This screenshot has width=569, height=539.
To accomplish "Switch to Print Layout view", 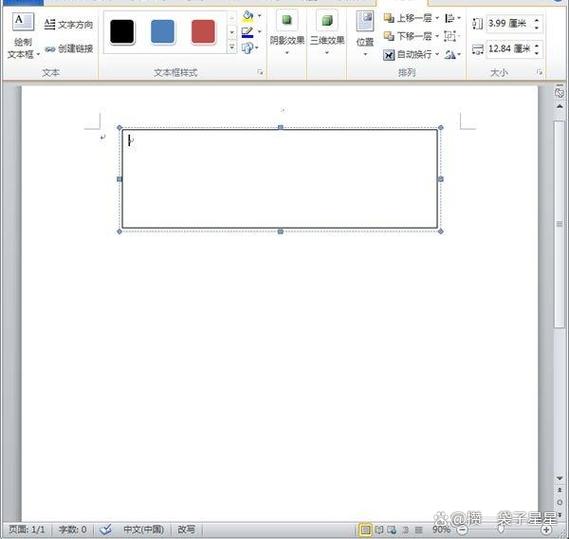I will click(x=365, y=530).
